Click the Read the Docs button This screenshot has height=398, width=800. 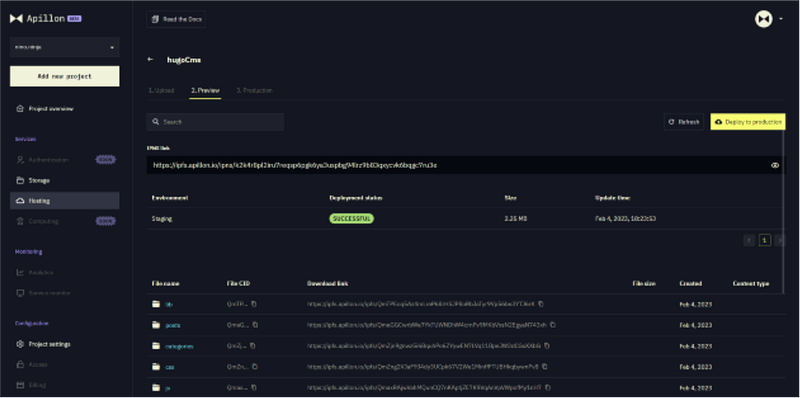pos(176,19)
